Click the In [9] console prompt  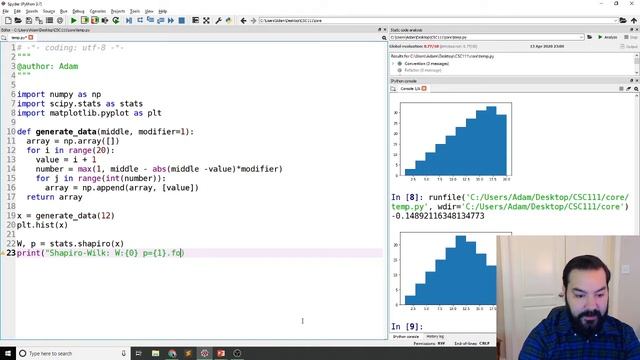pyautogui.click(x=407, y=327)
